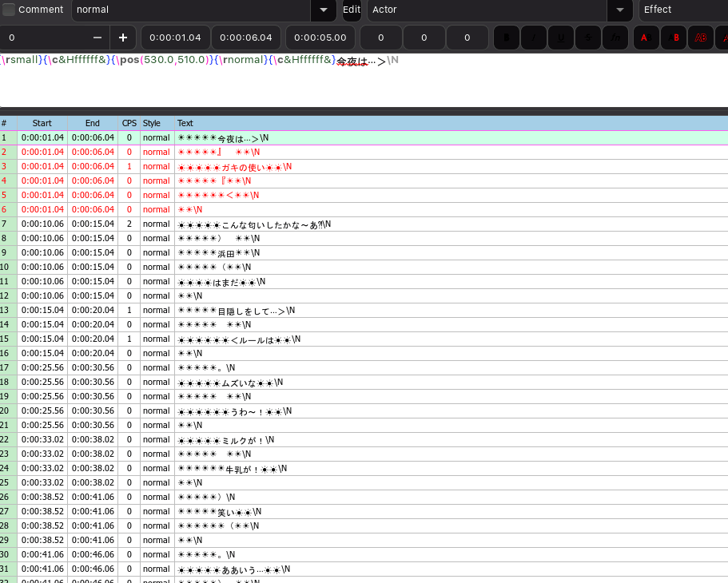Select line 24 text 牛乳が！

click(x=243, y=470)
